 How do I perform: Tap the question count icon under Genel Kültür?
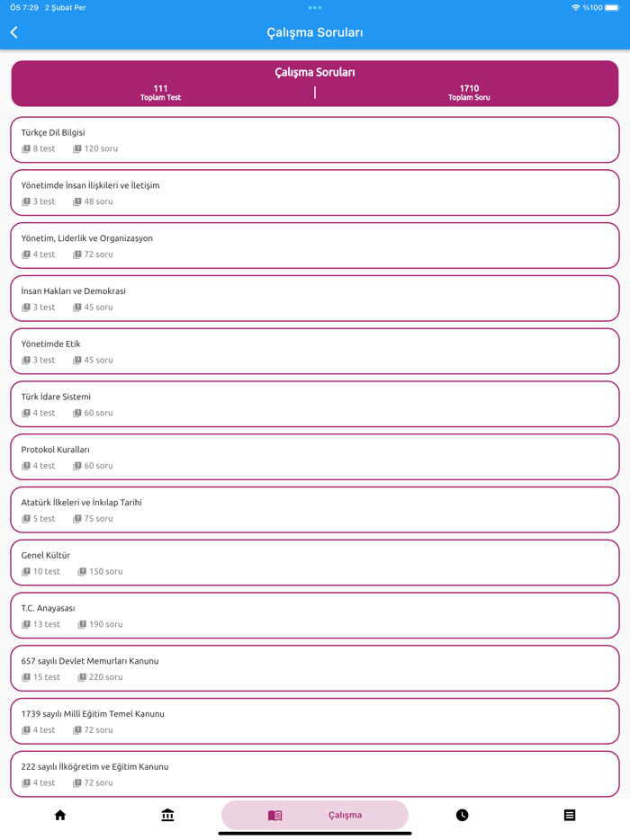(82, 572)
